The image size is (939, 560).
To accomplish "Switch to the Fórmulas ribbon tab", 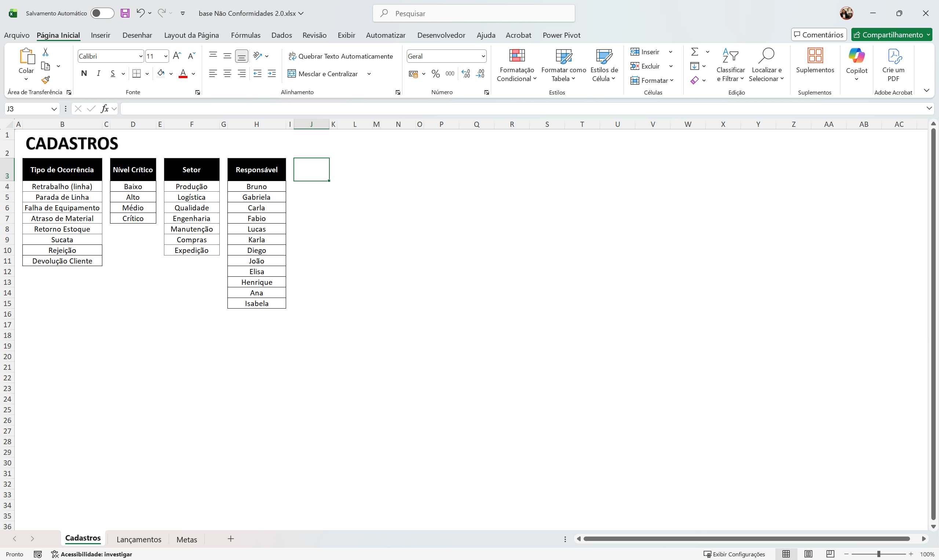I will 245,35.
